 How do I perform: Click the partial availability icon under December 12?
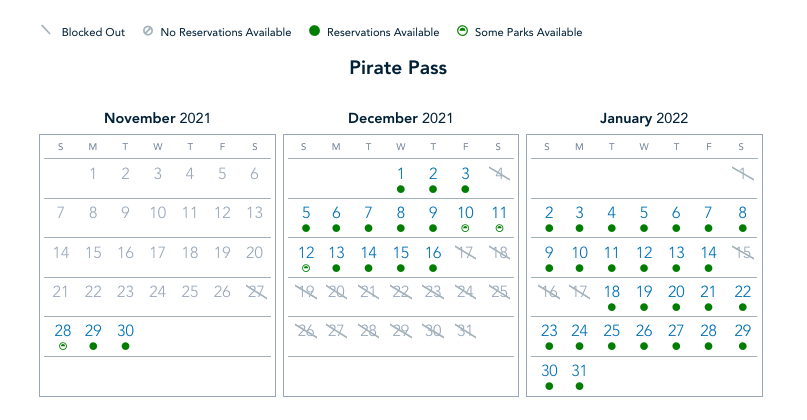point(306,268)
